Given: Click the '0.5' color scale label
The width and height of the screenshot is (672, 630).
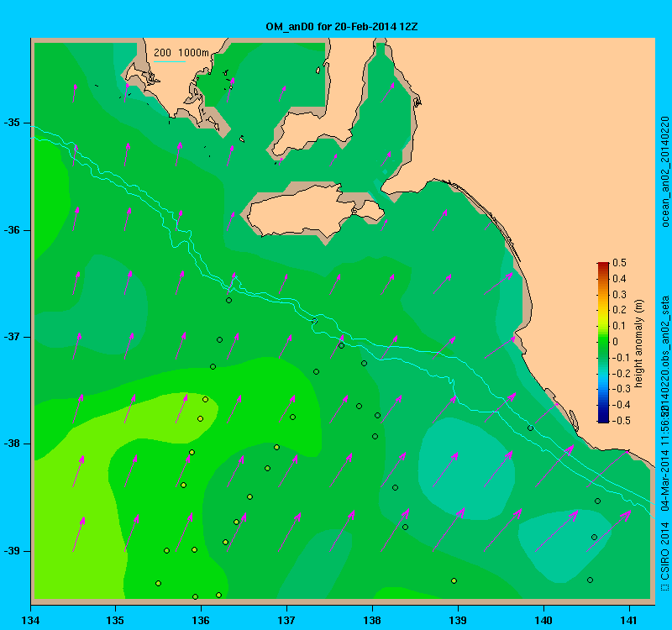Looking at the screenshot, I should (619, 263).
